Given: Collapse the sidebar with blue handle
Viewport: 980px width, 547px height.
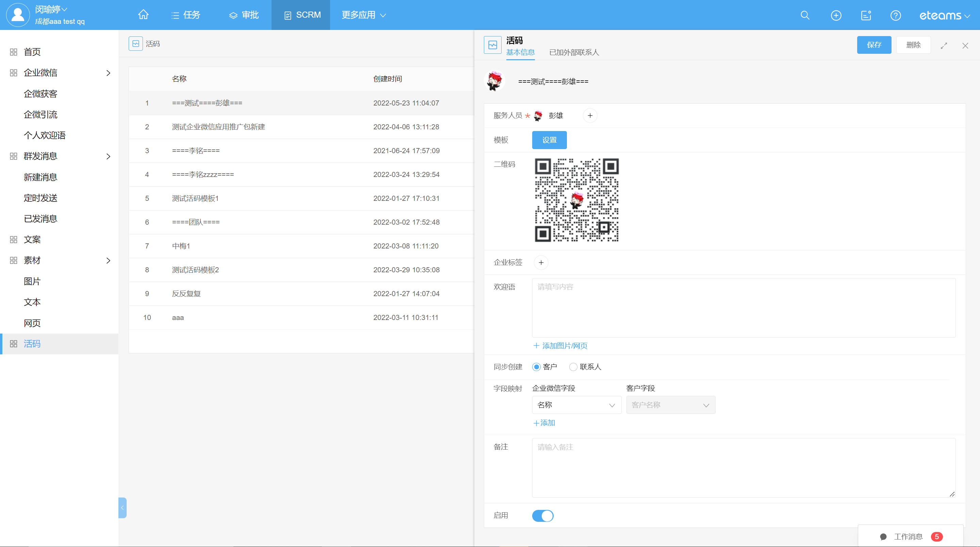Looking at the screenshot, I should pos(122,508).
